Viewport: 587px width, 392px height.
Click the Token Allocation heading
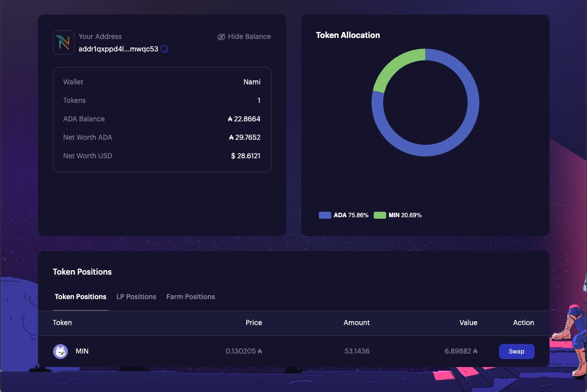pos(348,35)
